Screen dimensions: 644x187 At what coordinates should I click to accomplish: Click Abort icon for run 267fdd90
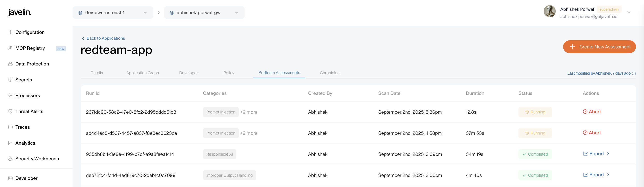585,112
